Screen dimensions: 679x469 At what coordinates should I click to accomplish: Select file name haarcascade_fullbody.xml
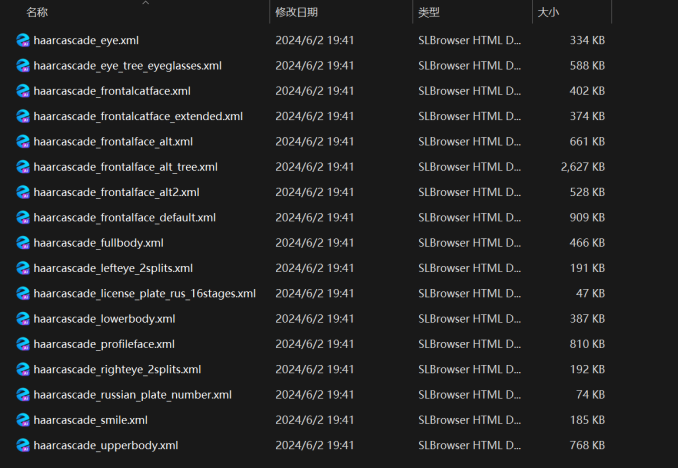coord(99,243)
